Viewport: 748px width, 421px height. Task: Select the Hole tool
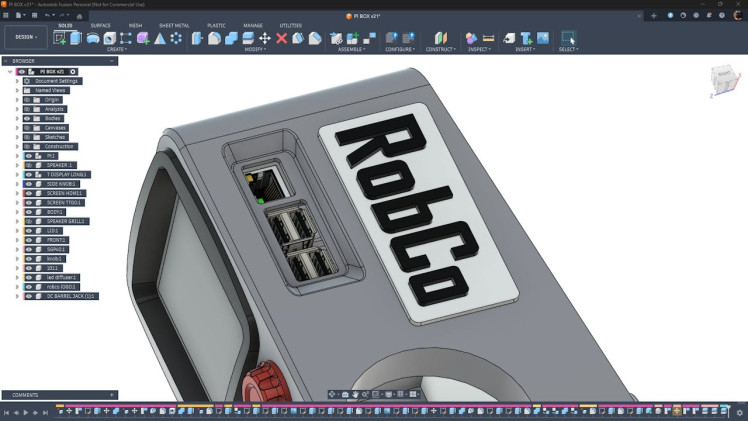[109, 38]
